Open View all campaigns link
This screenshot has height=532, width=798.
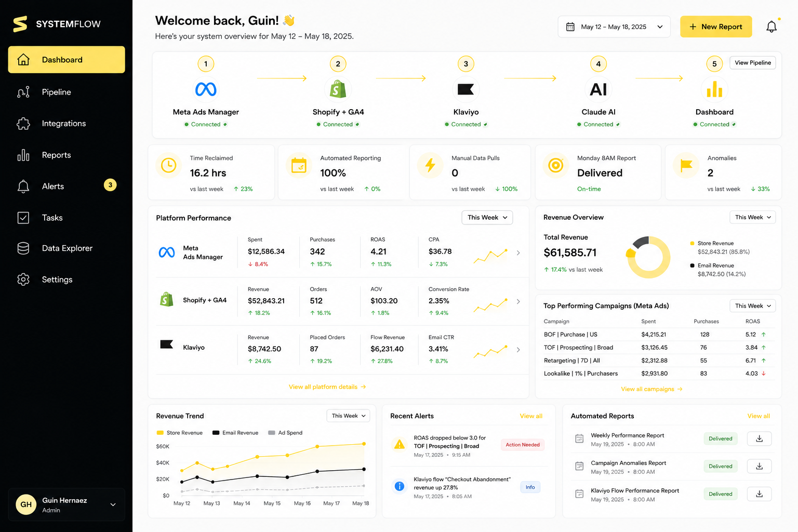pos(651,389)
